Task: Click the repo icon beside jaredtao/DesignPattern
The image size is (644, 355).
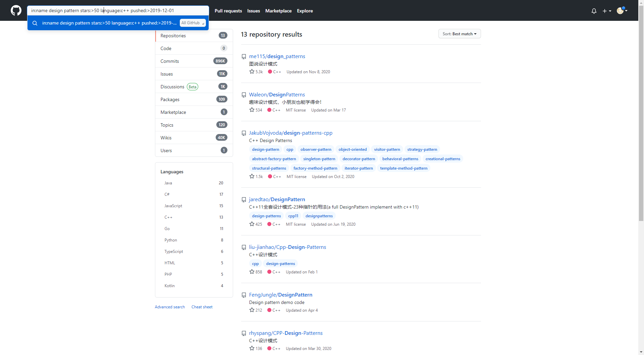Action: (x=244, y=200)
